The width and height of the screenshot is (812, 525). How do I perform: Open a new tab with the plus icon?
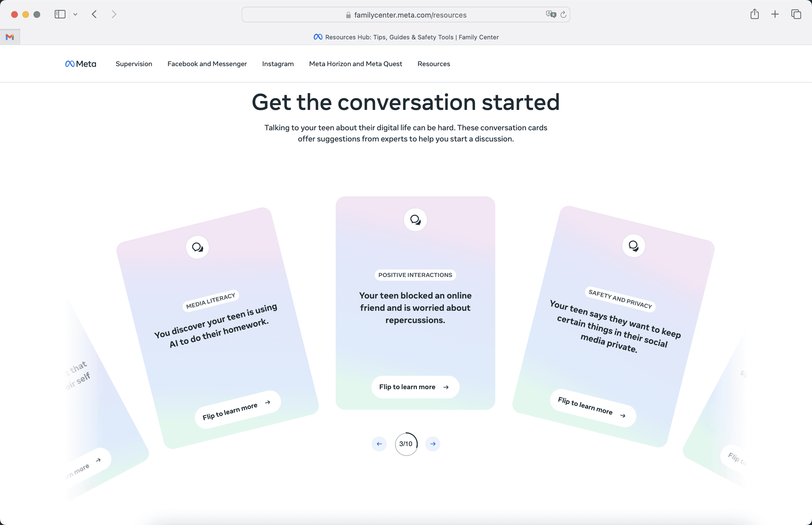(x=775, y=14)
